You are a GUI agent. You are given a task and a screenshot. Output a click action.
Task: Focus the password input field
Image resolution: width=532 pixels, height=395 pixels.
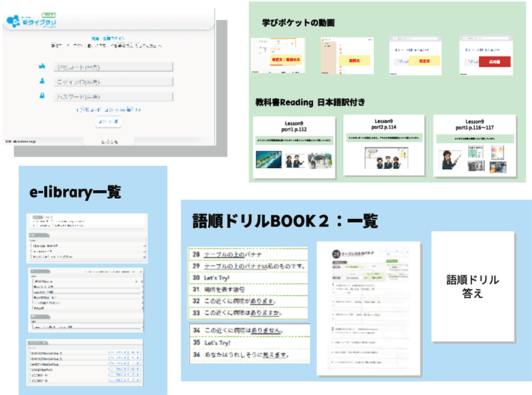tap(114, 96)
